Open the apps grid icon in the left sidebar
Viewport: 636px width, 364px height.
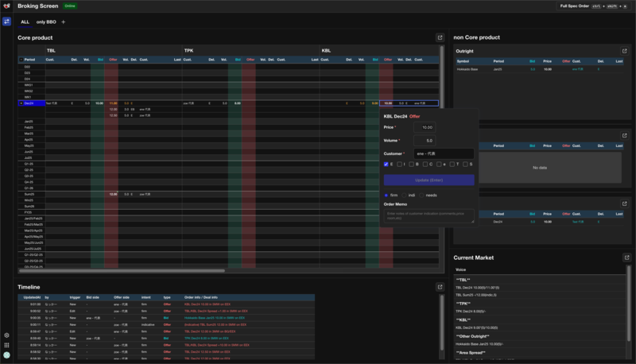point(6,345)
